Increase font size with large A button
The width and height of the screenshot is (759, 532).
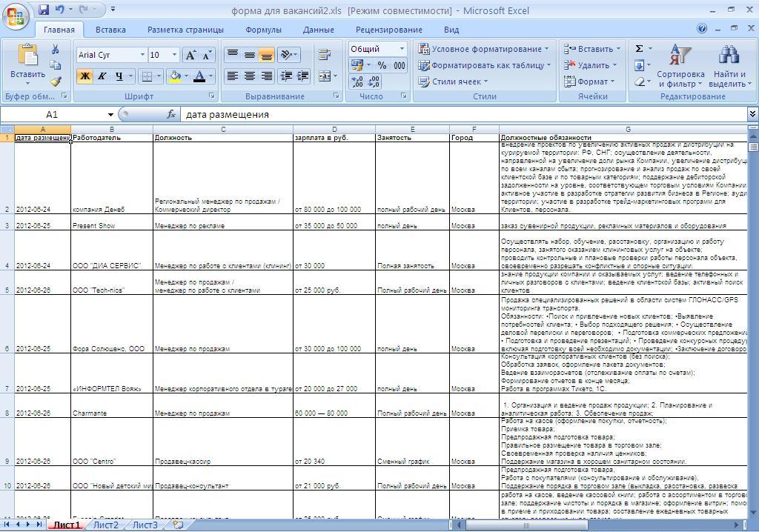click(x=190, y=55)
